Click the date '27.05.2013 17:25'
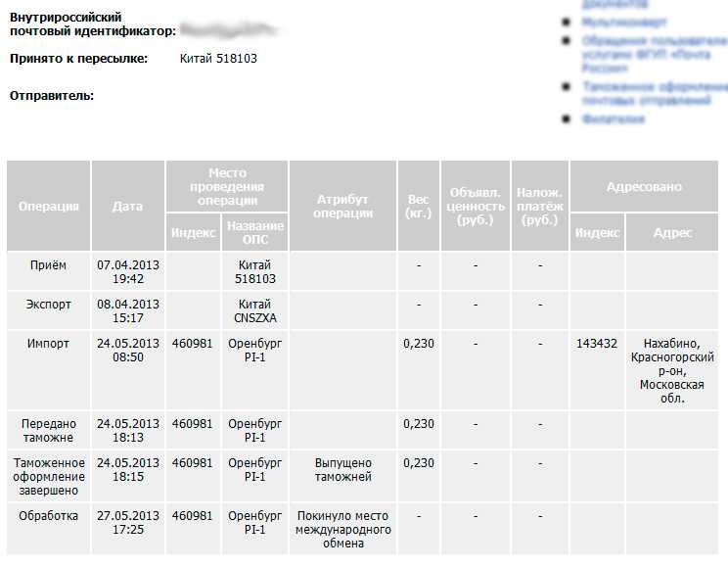The height and width of the screenshot is (568, 728). point(127,522)
